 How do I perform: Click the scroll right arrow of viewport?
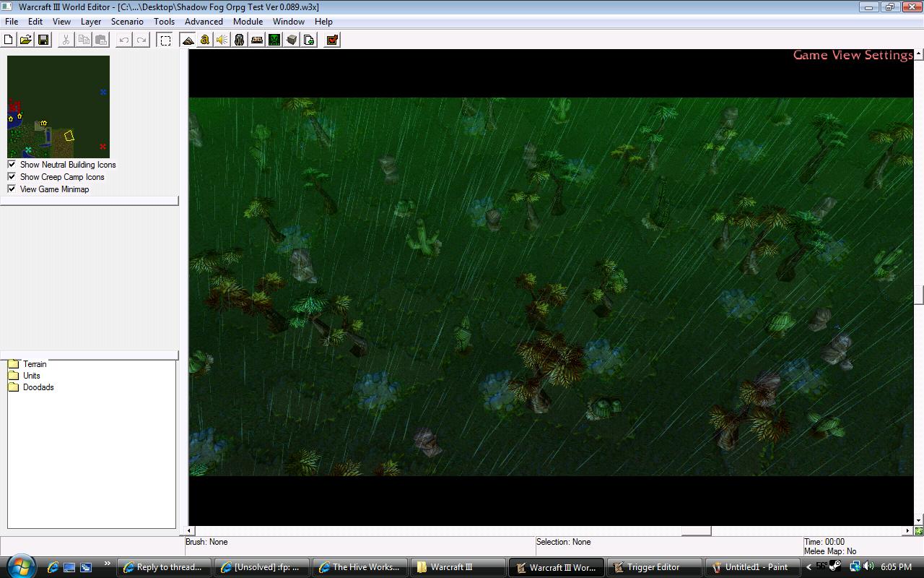(907, 531)
